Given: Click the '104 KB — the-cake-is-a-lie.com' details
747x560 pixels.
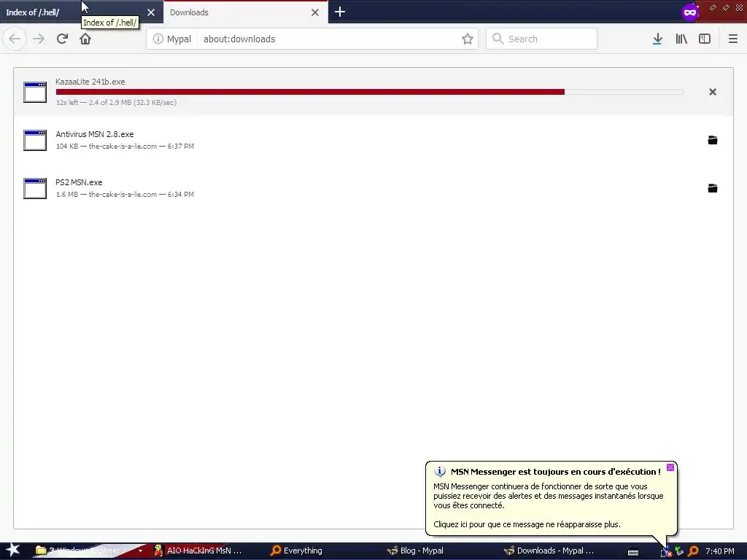Looking at the screenshot, I should click(125, 146).
